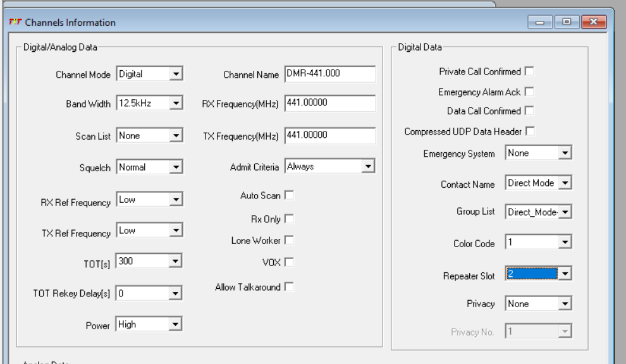
Task: Minimize the Channels Information window
Action: coord(540,22)
